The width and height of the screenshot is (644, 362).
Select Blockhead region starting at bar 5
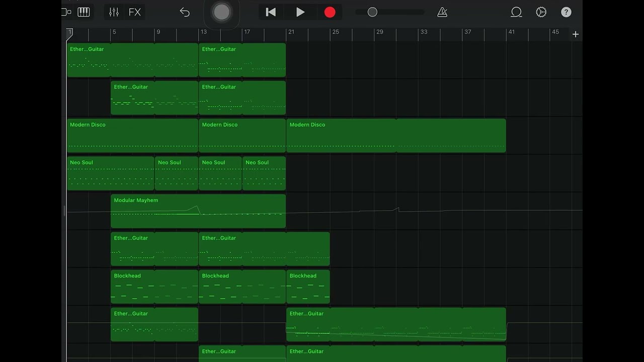(154, 287)
